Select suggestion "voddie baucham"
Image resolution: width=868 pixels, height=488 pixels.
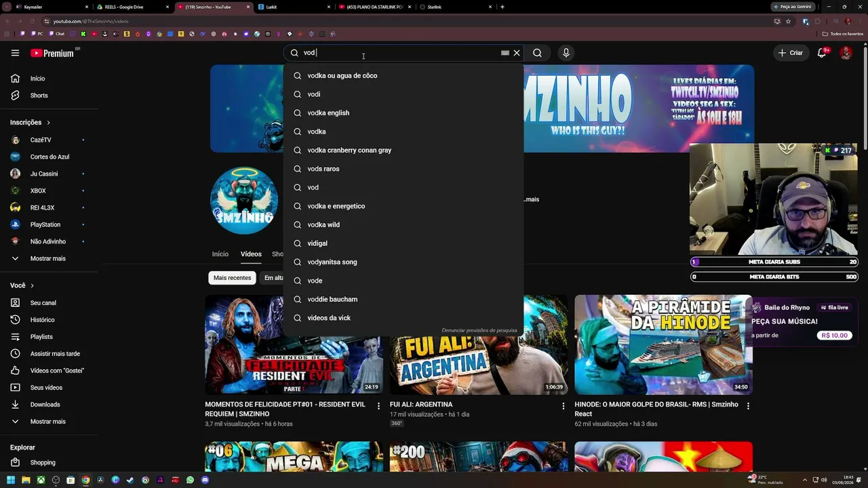click(x=403, y=300)
